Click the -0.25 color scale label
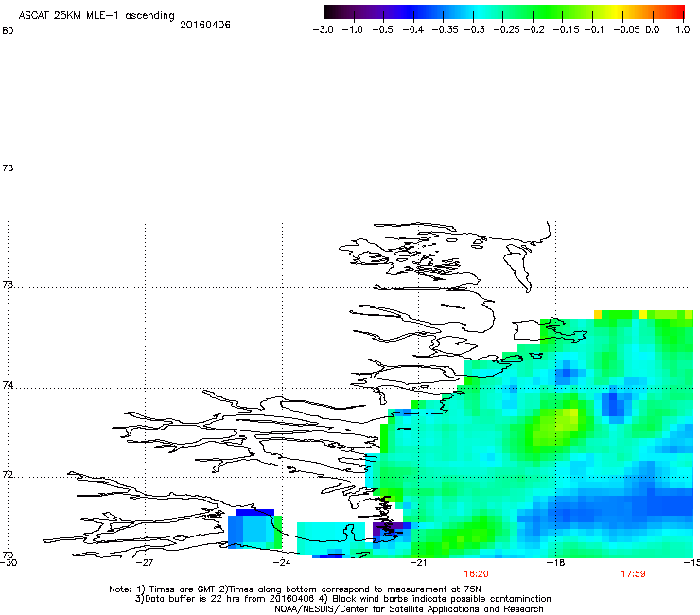The width and height of the screenshot is (700, 615). coord(507,30)
